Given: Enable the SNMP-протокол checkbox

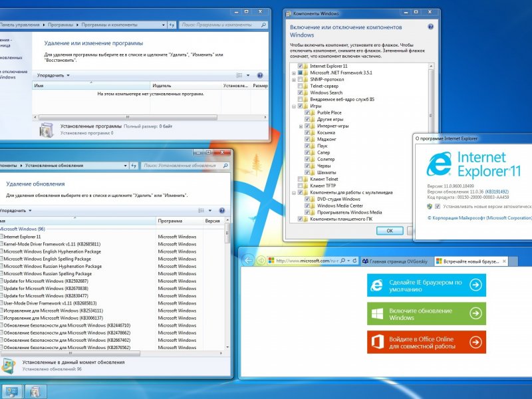Looking at the screenshot, I should [x=300, y=79].
